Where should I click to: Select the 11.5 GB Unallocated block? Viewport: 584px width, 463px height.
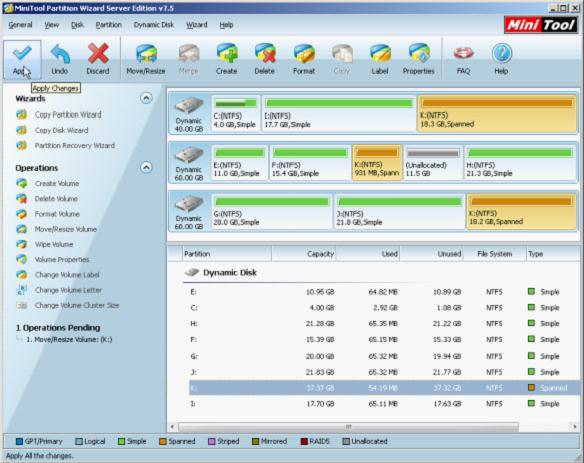pyautogui.click(x=433, y=163)
